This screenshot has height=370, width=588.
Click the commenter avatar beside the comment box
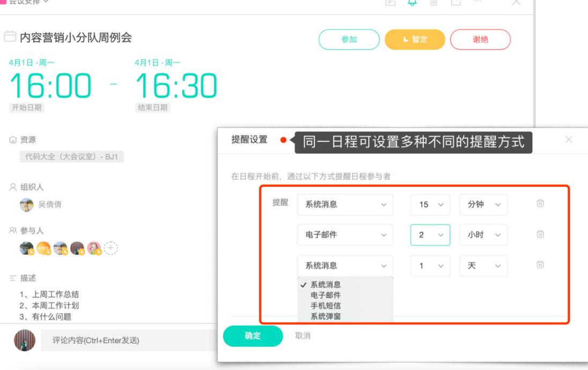(25, 340)
